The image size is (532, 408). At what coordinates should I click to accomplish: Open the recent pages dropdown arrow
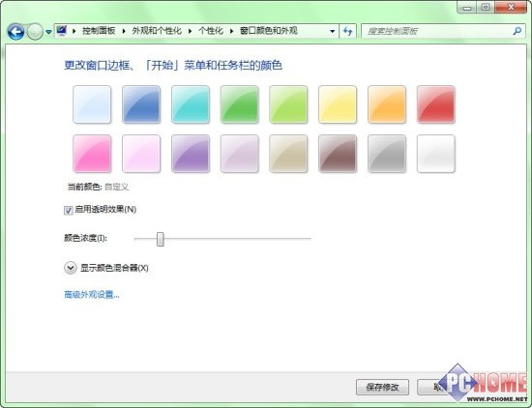48,32
